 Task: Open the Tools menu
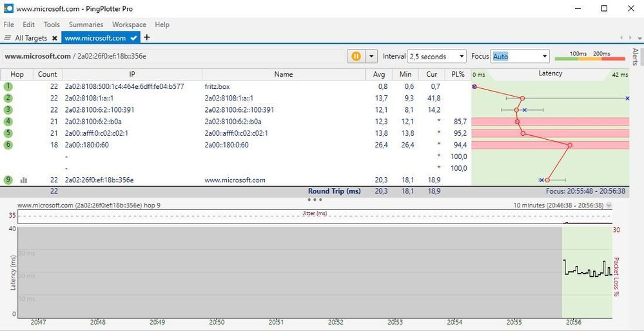[x=52, y=24]
